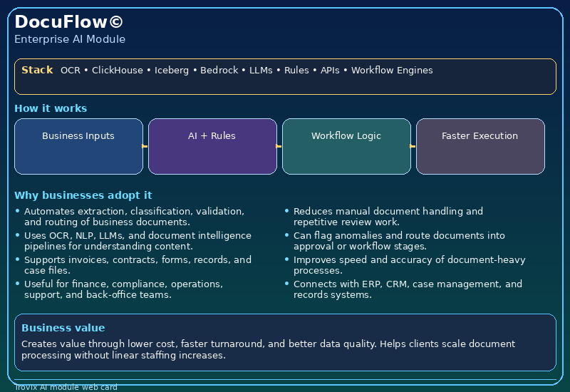Click the Enterprise AI Module subtitle
This screenshot has width=570, height=392.
[70, 39]
